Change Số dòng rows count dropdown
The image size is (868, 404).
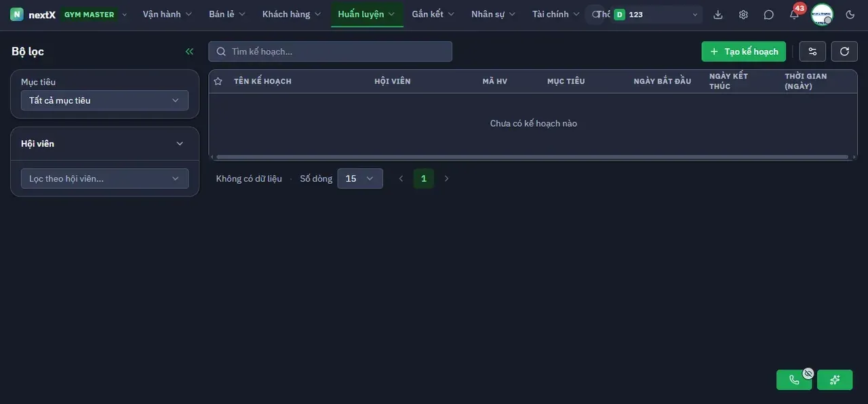tap(360, 178)
